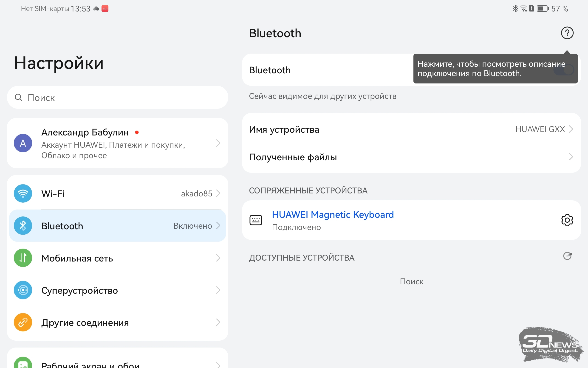Click the Подключено status text
This screenshot has width=588, height=368.
[x=297, y=227]
